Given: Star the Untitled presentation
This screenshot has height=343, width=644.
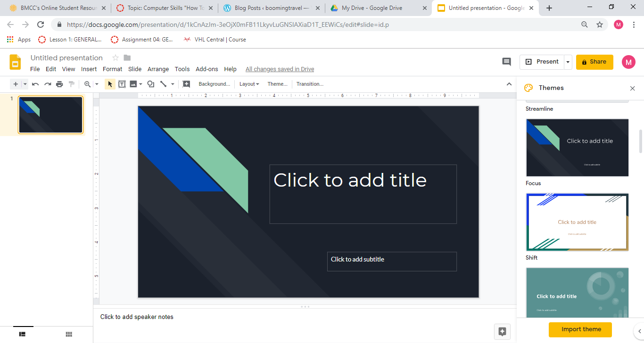Looking at the screenshot, I should coord(115,58).
